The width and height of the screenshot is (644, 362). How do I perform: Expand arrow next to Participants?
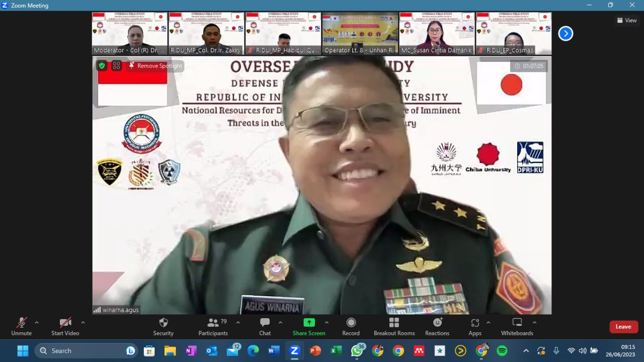pos(238,323)
